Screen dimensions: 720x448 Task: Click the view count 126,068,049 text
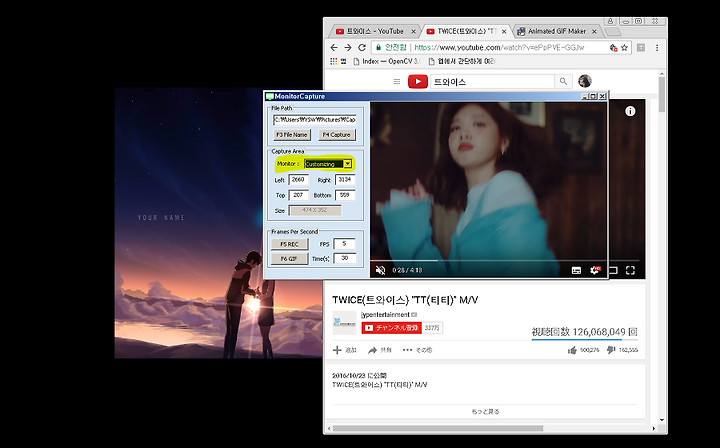[x=585, y=331]
